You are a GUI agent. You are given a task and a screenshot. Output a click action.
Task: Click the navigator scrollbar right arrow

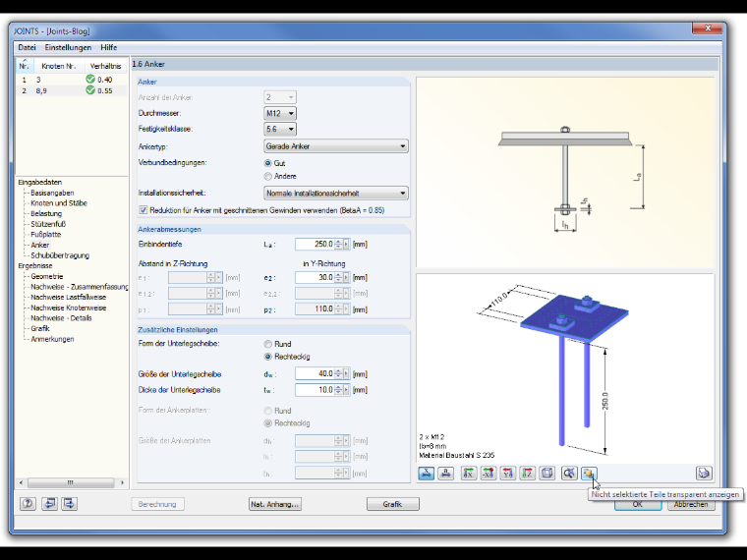pos(123,482)
